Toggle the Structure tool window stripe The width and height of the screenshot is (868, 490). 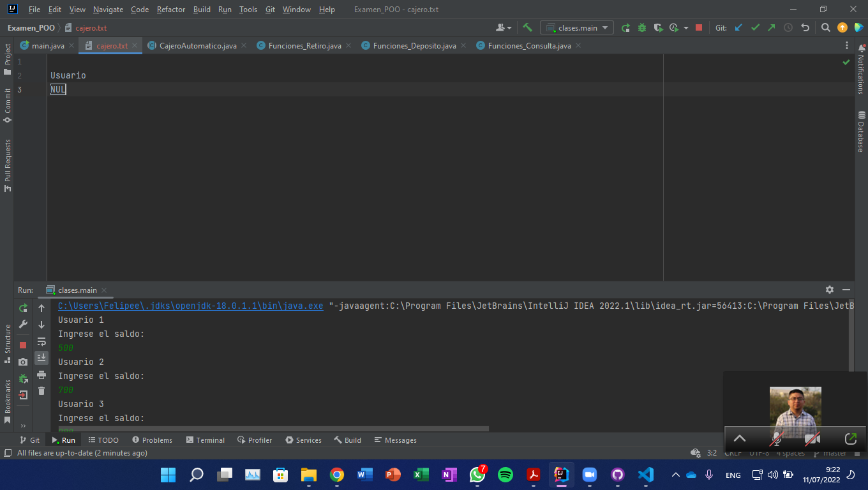tap(8, 343)
